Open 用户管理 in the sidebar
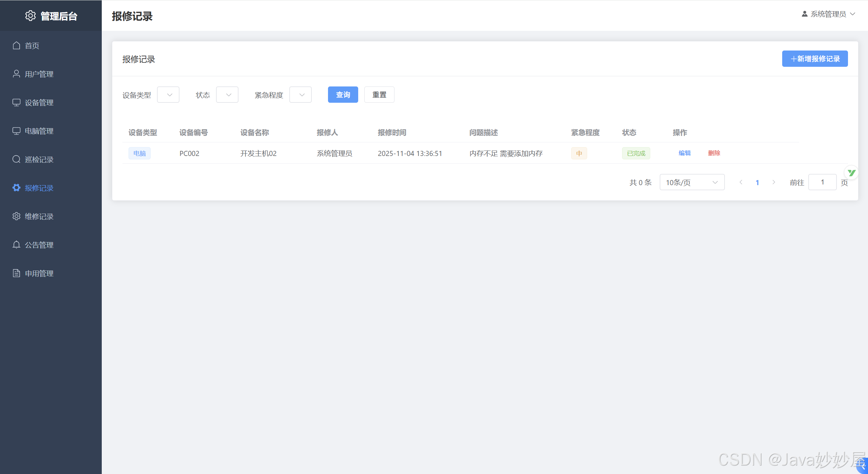868x474 pixels. click(51, 74)
